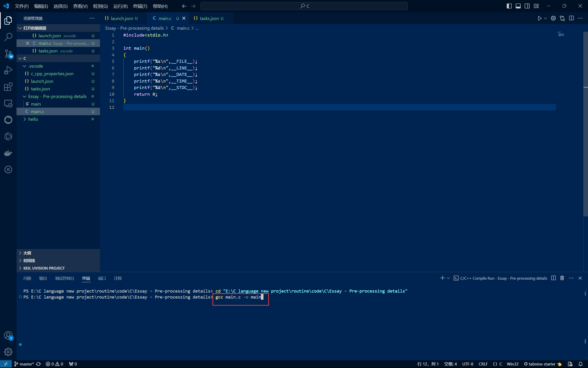This screenshot has width=588, height=368.
Task: Expand the hello folder
Action: [x=25, y=119]
